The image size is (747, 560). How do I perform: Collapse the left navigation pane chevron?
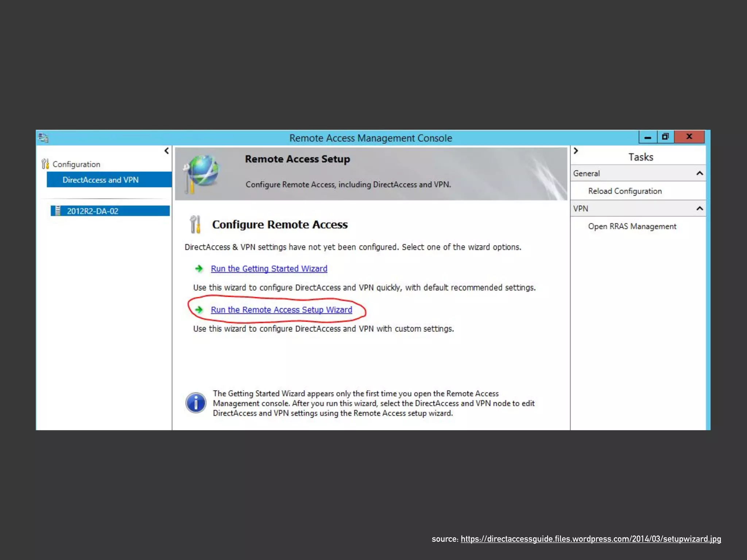pyautogui.click(x=167, y=151)
